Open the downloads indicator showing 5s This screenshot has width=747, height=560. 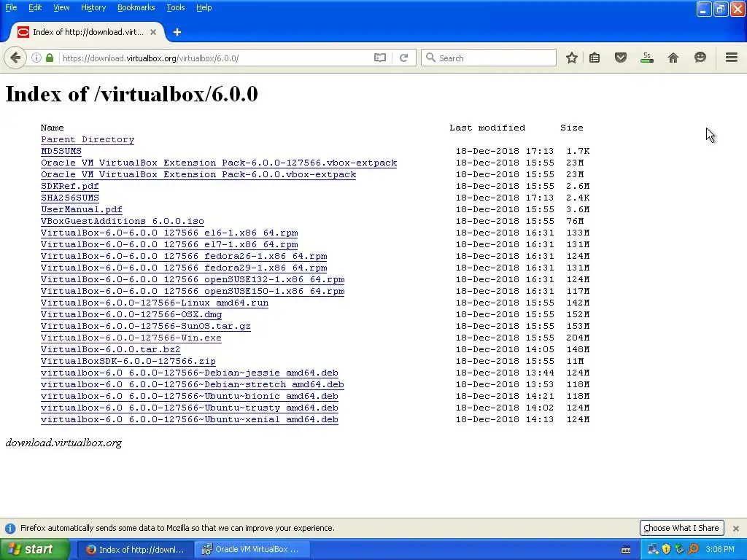tap(646, 58)
